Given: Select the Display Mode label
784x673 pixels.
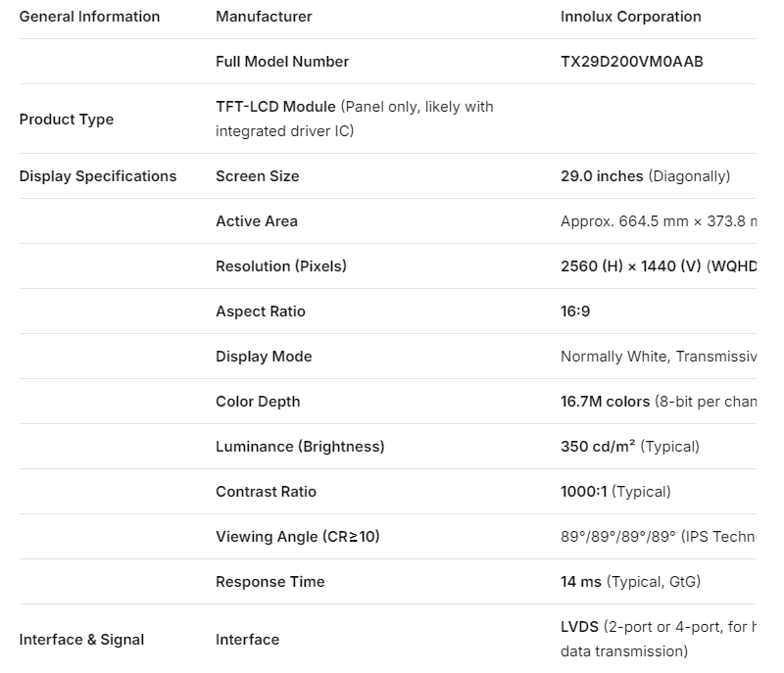Looking at the screenshot, I should [x=264, y=357].
